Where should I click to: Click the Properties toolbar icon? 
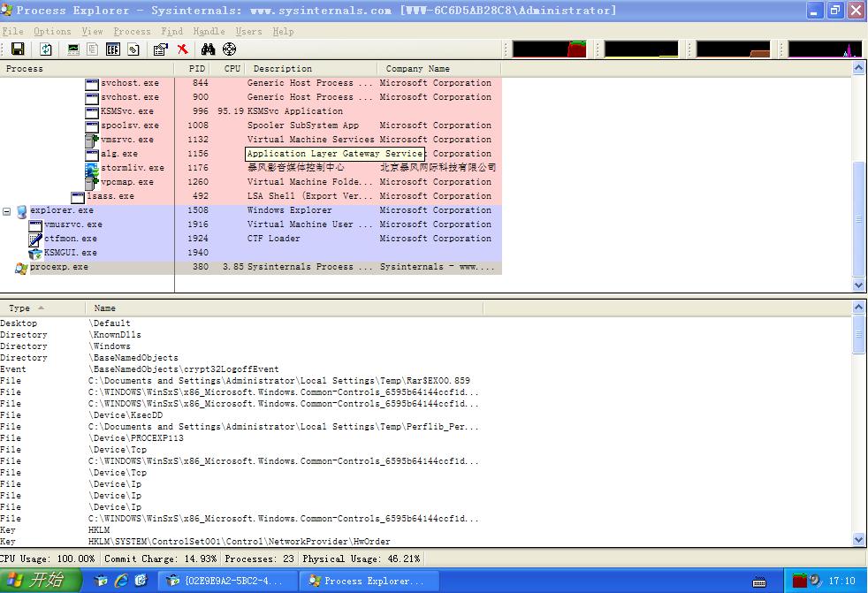coord(161,49)
